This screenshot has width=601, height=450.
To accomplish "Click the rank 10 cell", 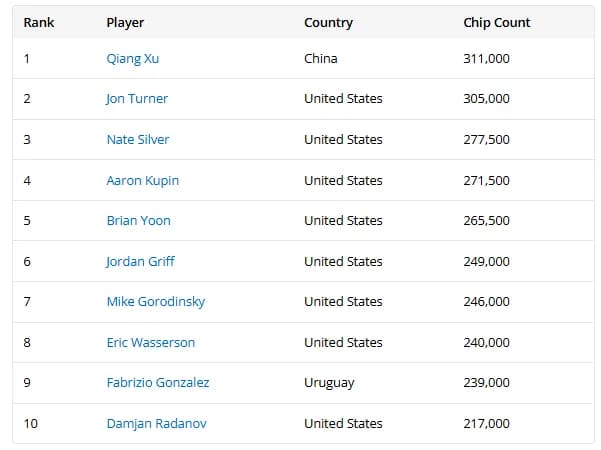I will [31, 424].
